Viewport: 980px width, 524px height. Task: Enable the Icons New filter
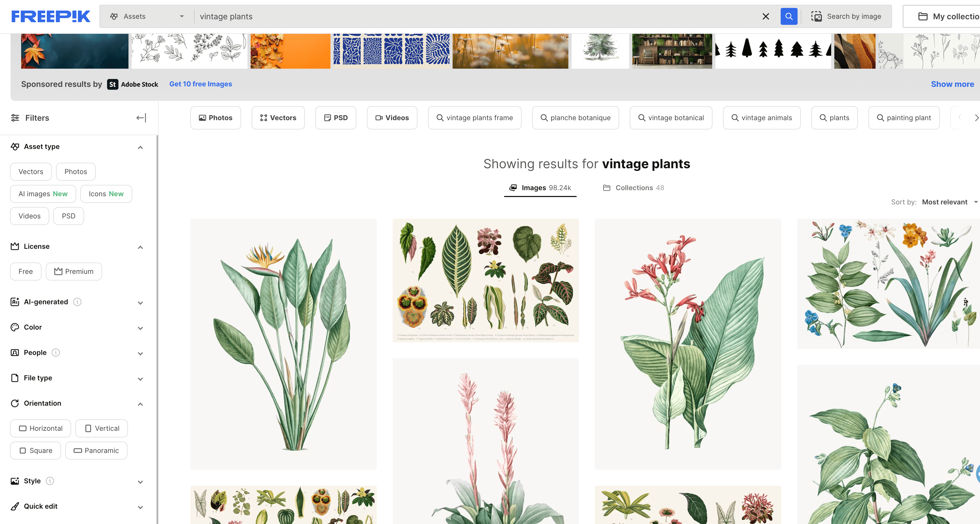(x=106, y=194)
